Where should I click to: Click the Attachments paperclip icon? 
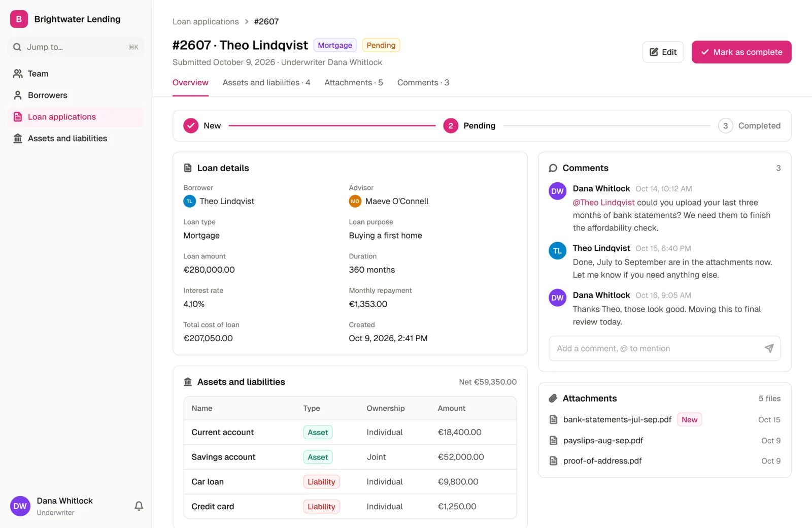tap(553, 399)
